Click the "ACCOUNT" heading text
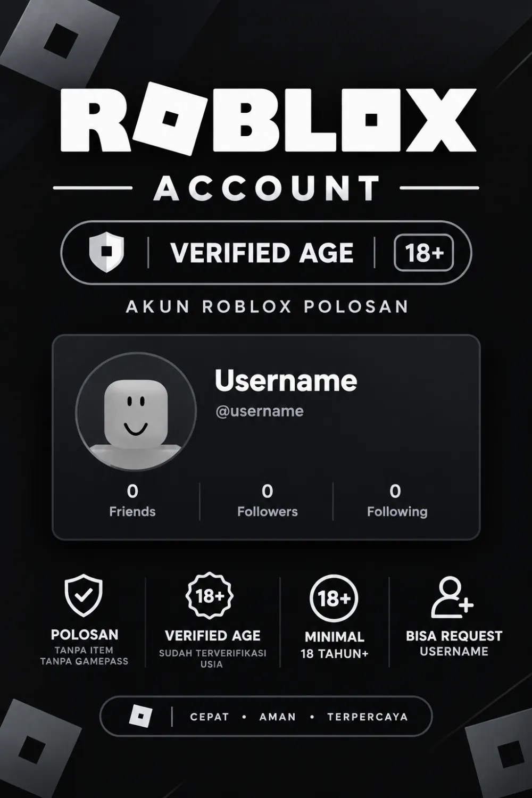The width and height of the screenshot is (532, 798). coord(268,188)
